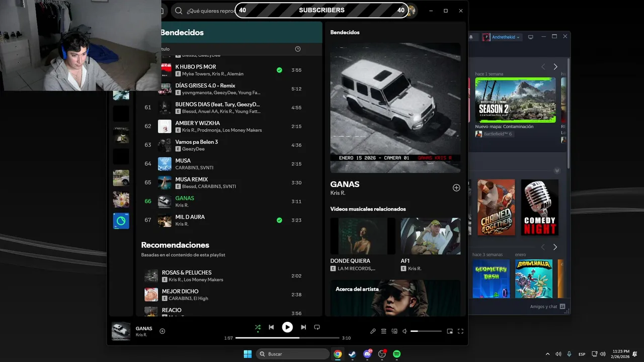Image resolution: width=644 pixels, height=362 pixels.
Task: Show previous Steam news with left arrow
Action: click(543, 67)
